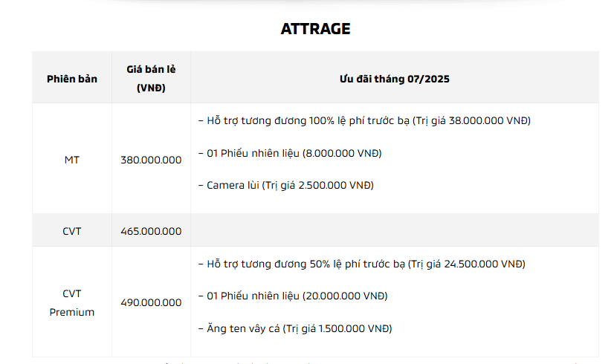Select the 20.000.000 VNĐ fuel voucher line

coord(293,296)
